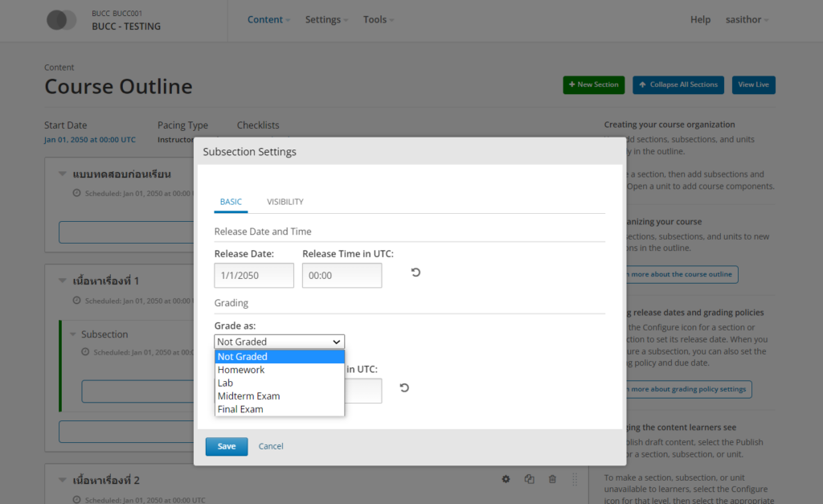Screen dimensions: 823x504
Task: Reset the release date with the undo icon
Action: 416,272
